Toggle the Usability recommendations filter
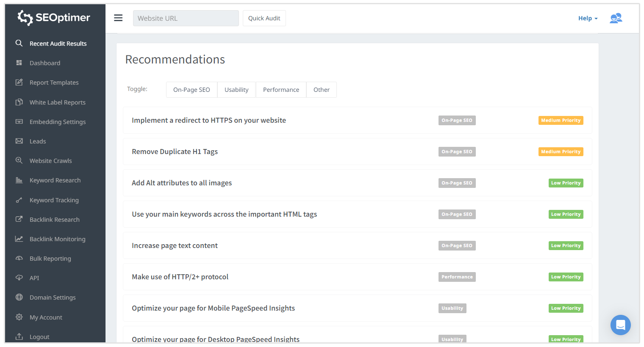Screen dimensions: 644x347 coord(236,90)
